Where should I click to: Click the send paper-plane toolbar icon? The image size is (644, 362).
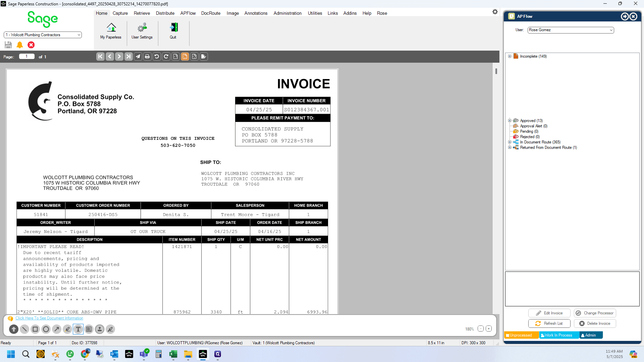click(x=138, y=57)
